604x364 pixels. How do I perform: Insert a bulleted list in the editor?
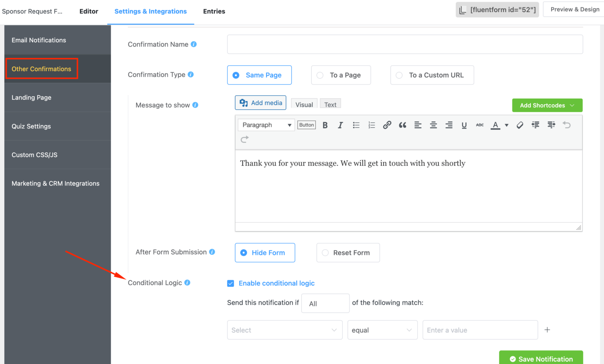click(356, 125)
